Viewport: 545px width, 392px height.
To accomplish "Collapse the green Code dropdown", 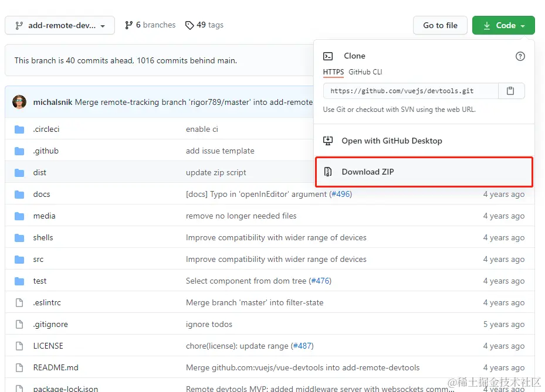I will pos(503,26).
